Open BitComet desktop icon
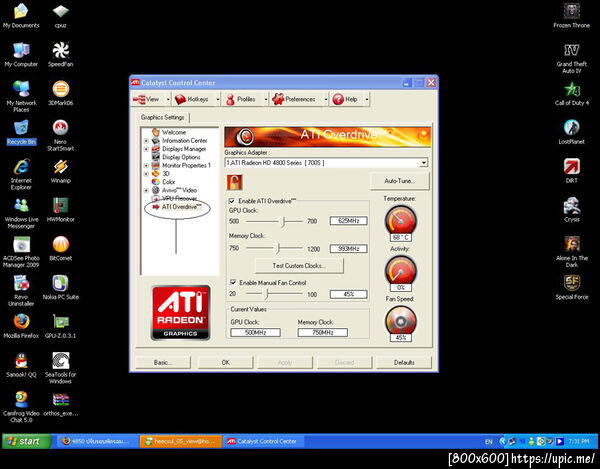Screen dimensions: 600x469 [x=60, y=249]
